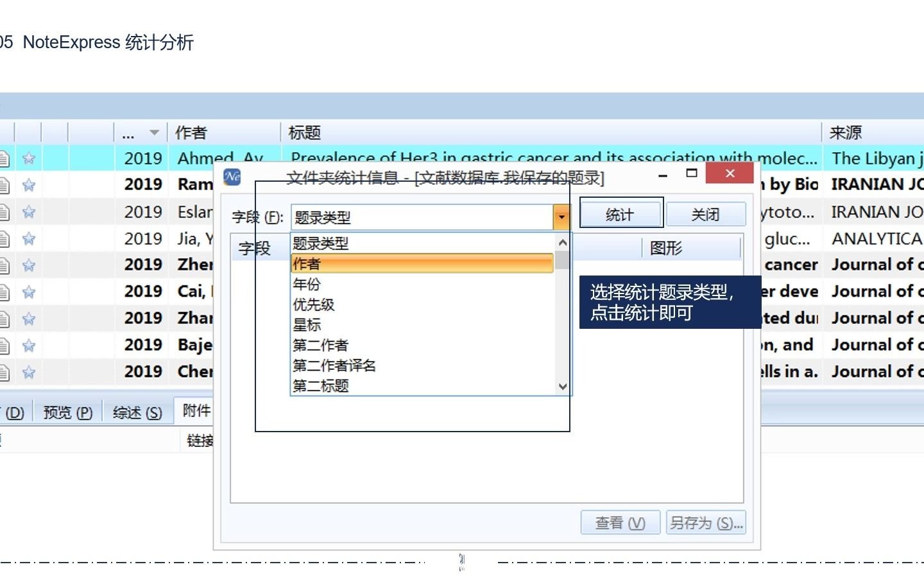Click the 另存为 (S)... button
Viewport: 924px width, 578px height.
pos(706,523)
